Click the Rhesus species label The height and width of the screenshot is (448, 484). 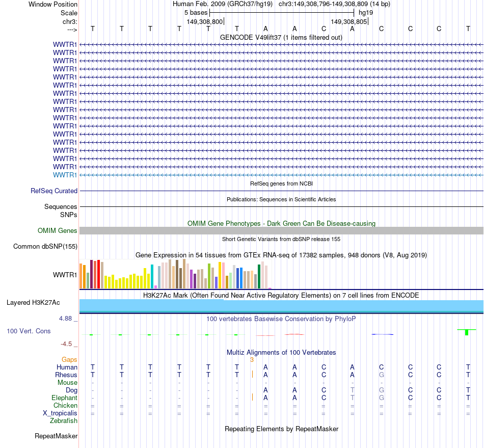coord(66,375)
